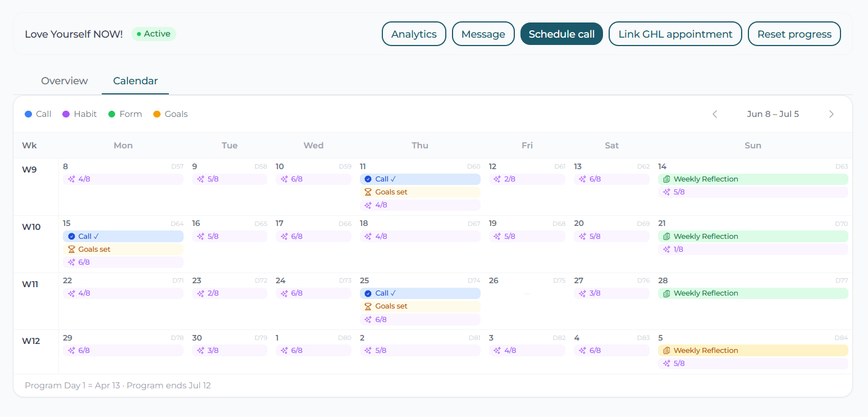The width and height of the screenshot is (868, 417).
Task: Click Weekly Reflection form icon on June 28
Action: (x=666, y=293)
